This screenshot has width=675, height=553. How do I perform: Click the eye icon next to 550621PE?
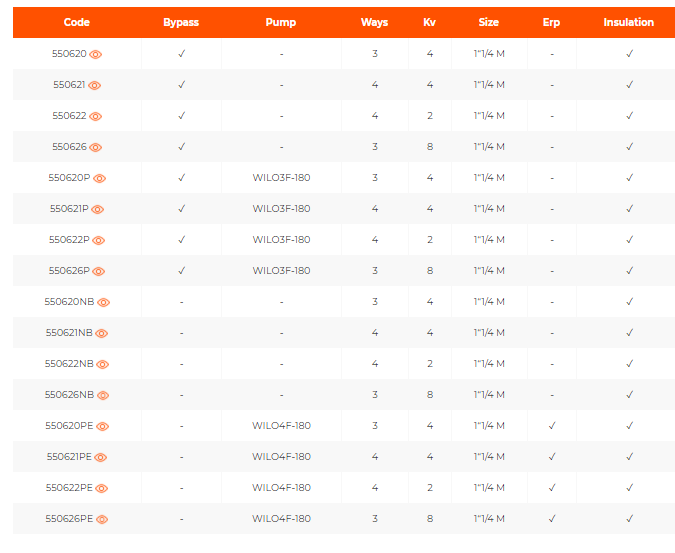point(100,457)
